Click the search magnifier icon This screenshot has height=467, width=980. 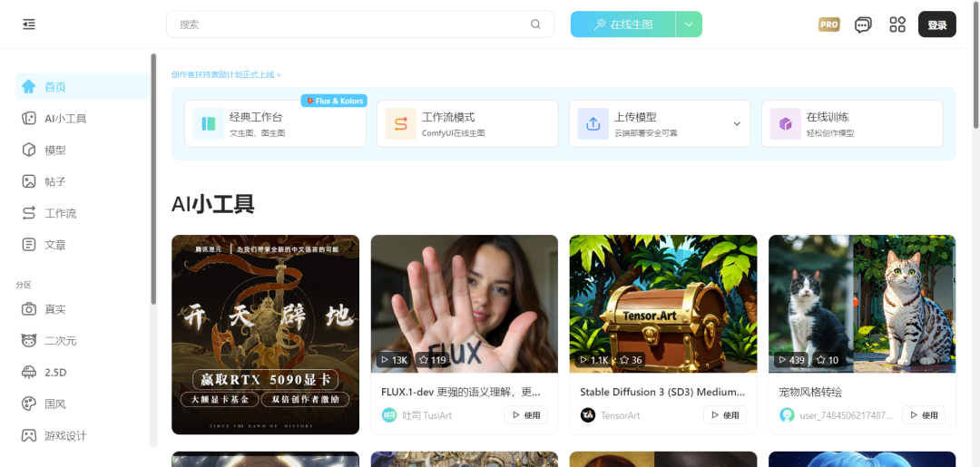click(535, 24)
